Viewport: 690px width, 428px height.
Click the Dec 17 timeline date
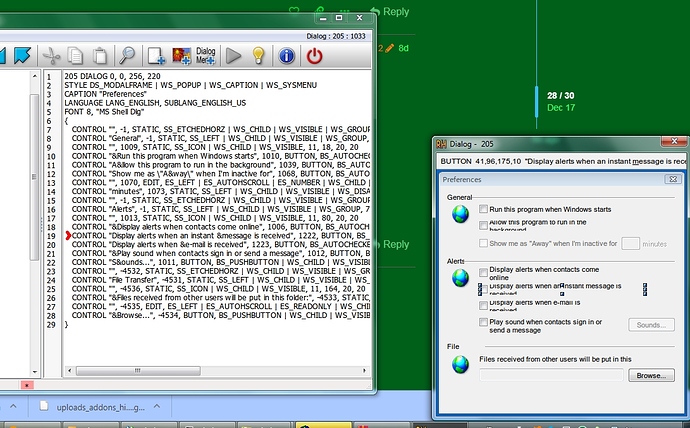(561, 108)
